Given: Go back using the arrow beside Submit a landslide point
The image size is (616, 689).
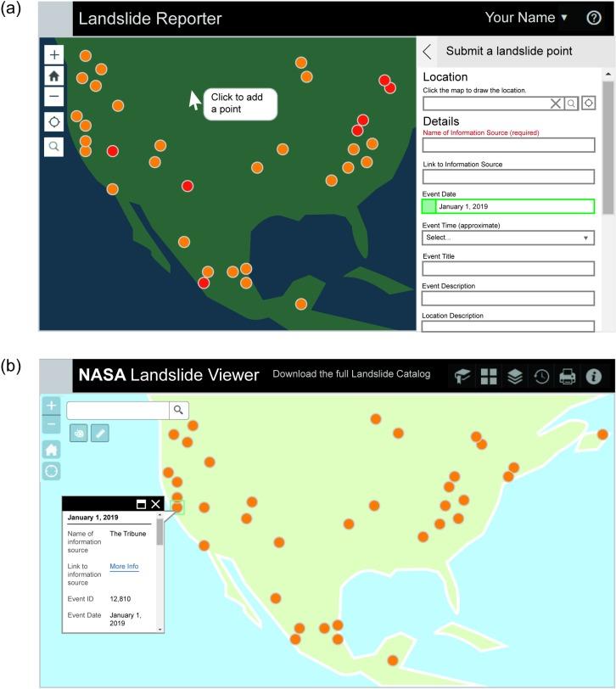Looking at the screenshot, I should [427, 52].
